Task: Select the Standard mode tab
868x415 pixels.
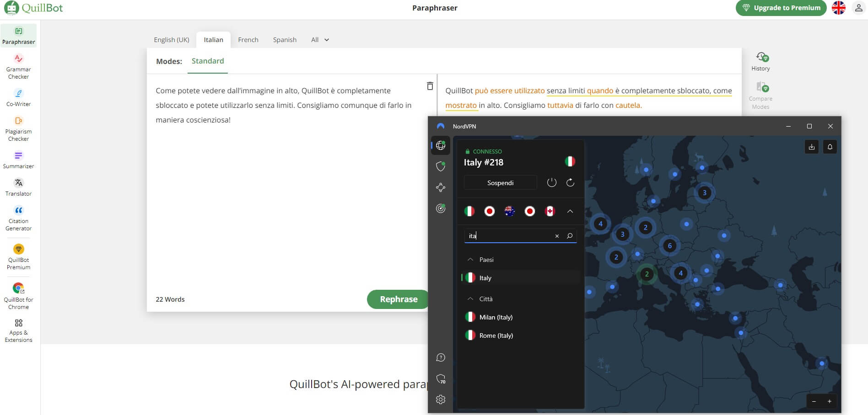Action: pos(208,61)
